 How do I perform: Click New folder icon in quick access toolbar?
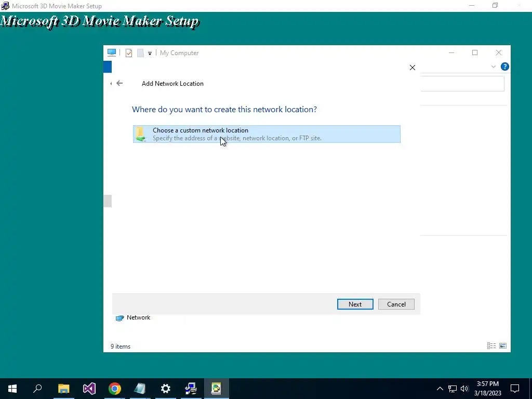click(x=140, y=53)
